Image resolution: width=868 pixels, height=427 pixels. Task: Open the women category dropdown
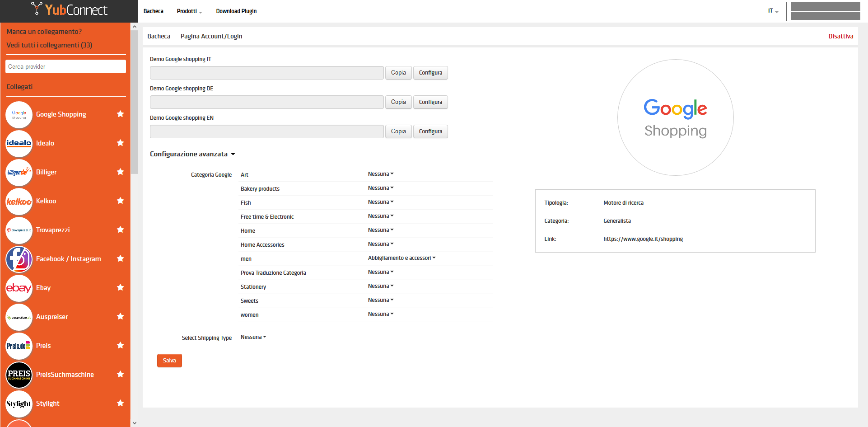point(381,314)
